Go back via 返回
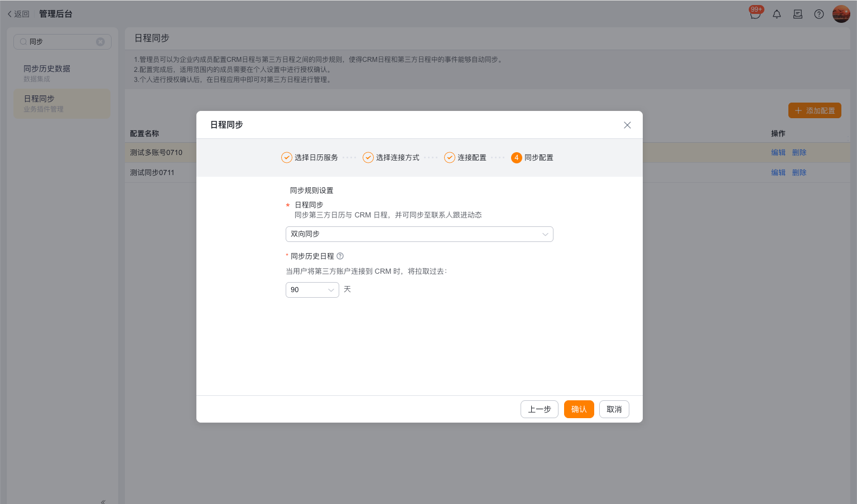 [x=18, y=14]
